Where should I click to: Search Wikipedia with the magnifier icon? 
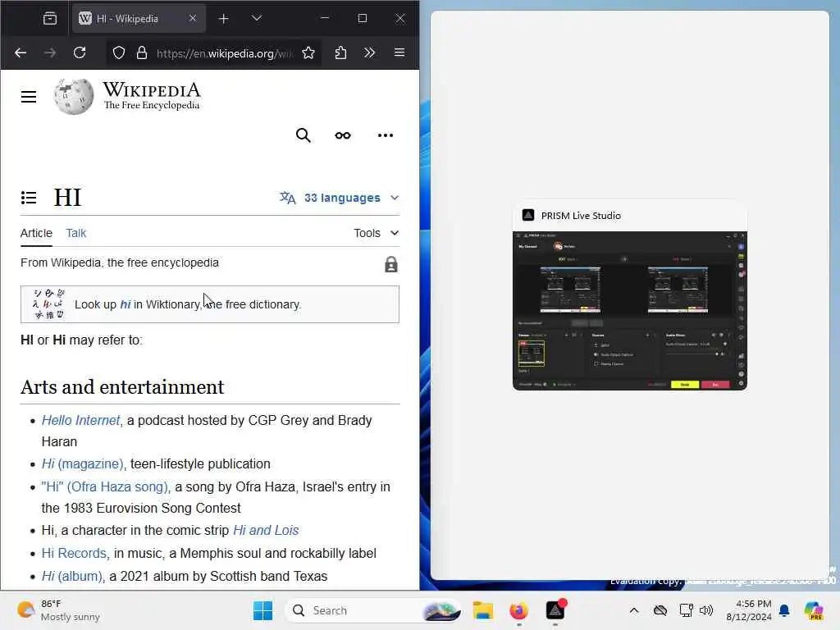pos(304,135)
